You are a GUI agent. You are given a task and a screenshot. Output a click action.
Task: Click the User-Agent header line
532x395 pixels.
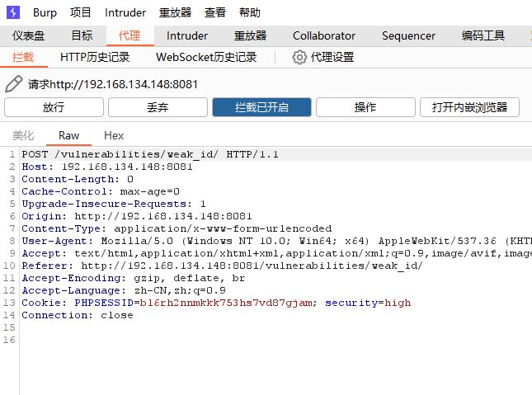click(x=276, y=241)
